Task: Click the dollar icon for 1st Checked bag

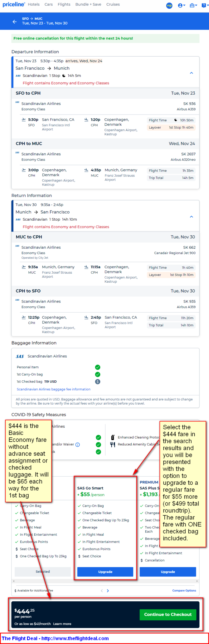Action: pyautogui.click(x=98, y=382)
